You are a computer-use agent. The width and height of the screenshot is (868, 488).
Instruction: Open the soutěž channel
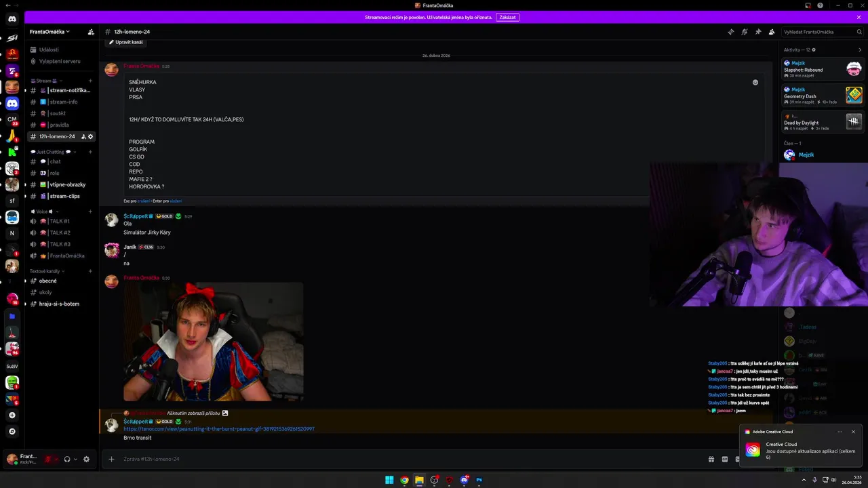(x=62, y=113)
